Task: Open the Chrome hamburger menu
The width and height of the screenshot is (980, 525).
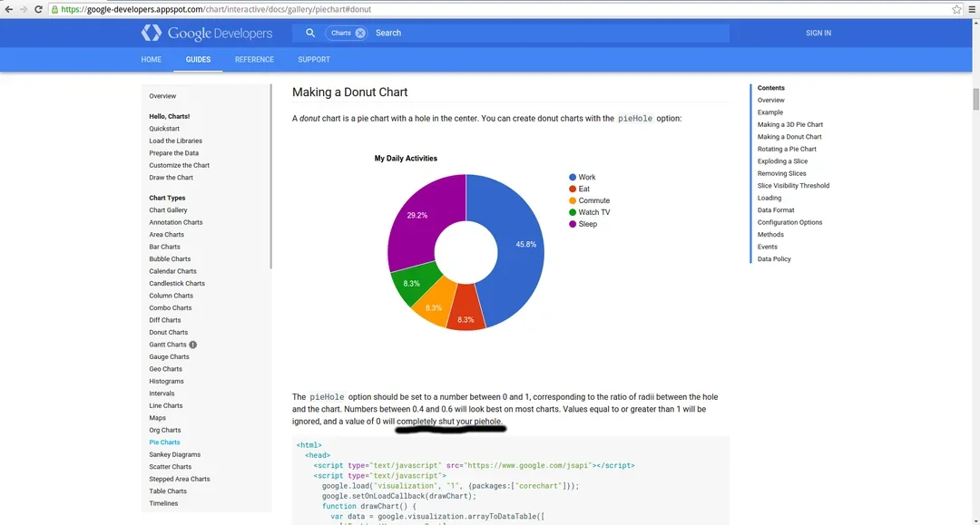Action: [972, 9]
